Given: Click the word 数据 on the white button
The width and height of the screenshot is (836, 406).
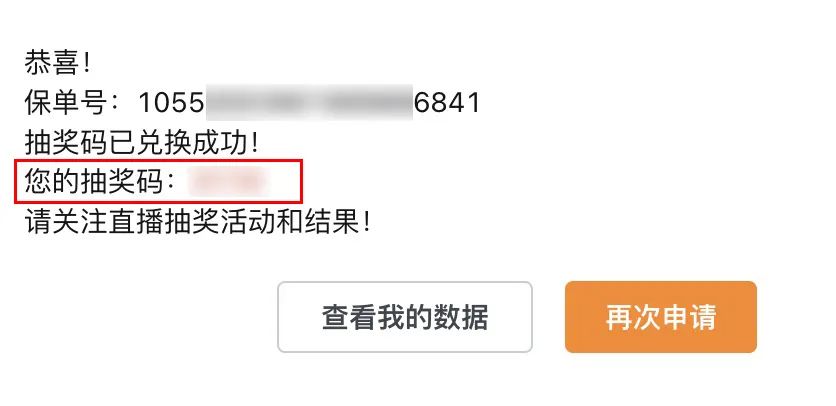Looking at the screenshot, I should tap(460, 317).
